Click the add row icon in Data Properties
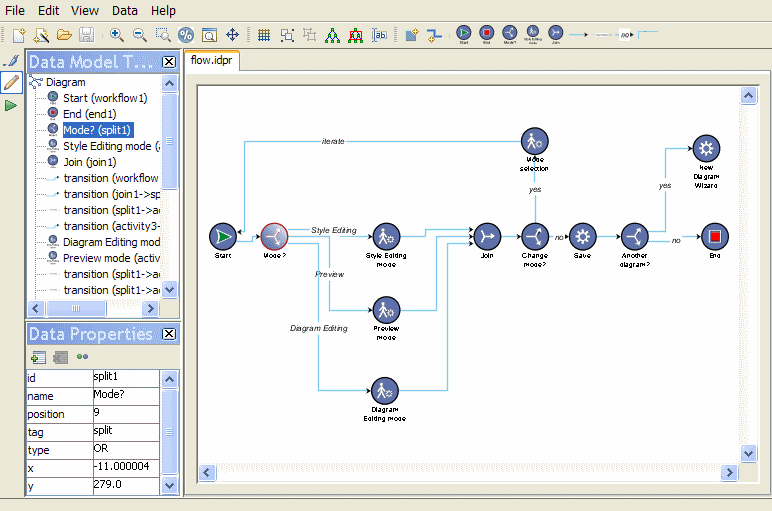This screenshot has height=511, width=772. pos(38,357)
